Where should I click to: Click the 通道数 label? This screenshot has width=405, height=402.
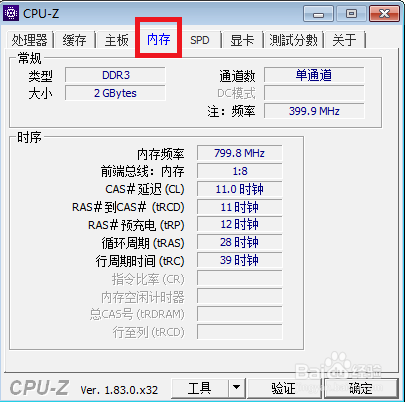pos(237,76)
